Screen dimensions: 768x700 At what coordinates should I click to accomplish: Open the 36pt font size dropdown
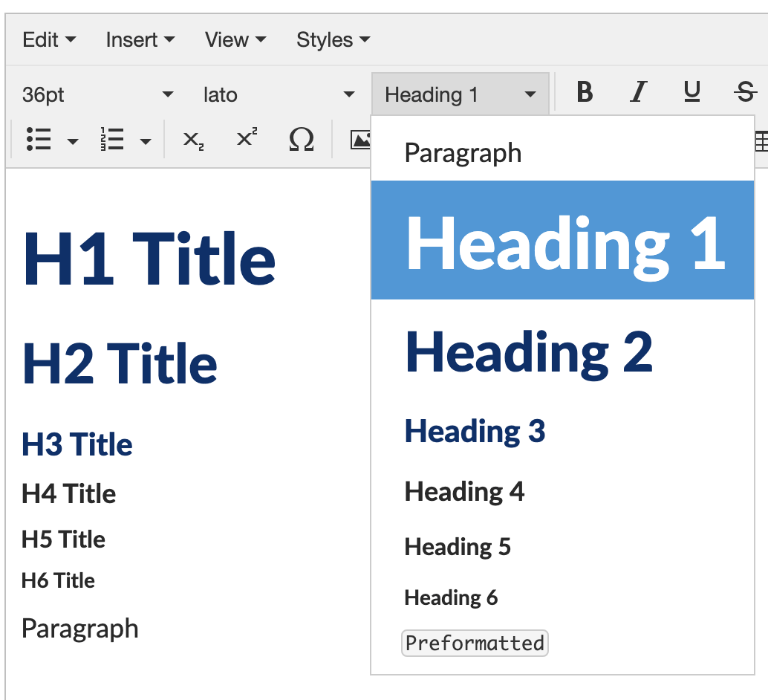pyautogui.click(x=97, y=95)
